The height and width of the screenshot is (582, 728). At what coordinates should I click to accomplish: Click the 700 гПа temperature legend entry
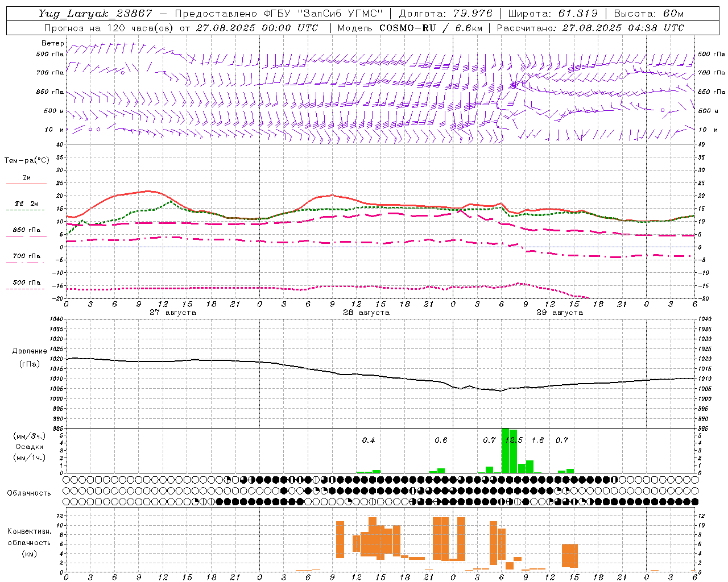pyautogui.click(x=27, y=256)
